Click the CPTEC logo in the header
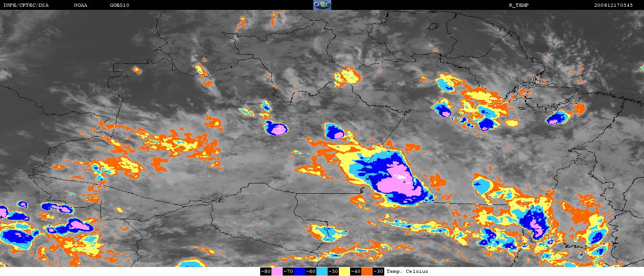 pyautogui.click(x=322, y=5)
